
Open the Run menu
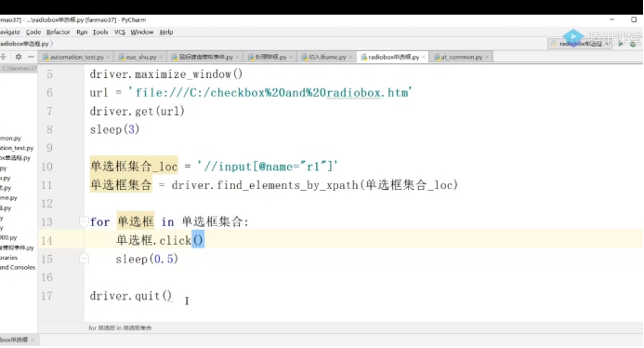[x=82, y=32]
